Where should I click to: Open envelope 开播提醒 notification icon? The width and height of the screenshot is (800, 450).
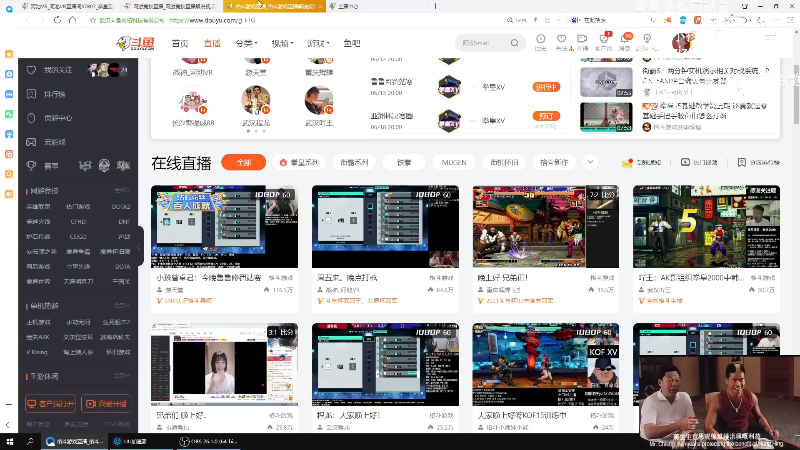(627, 162)
